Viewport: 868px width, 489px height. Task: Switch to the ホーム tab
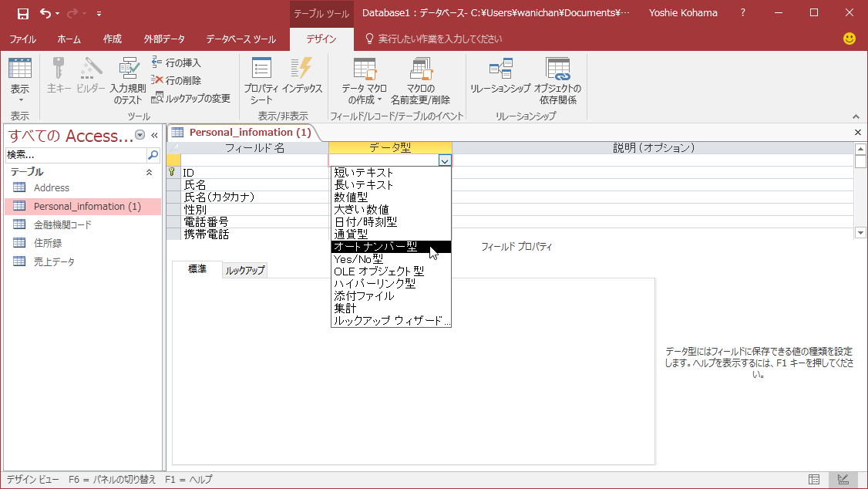[69, 39]
